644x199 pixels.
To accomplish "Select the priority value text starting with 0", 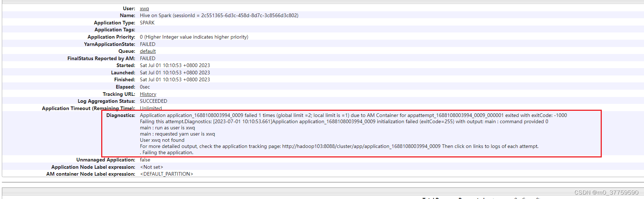I will [194, 37].
